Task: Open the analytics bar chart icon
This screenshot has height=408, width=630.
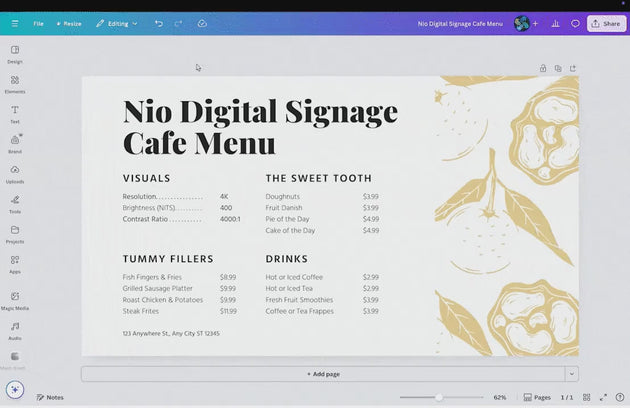Action: tap(555, 23)
